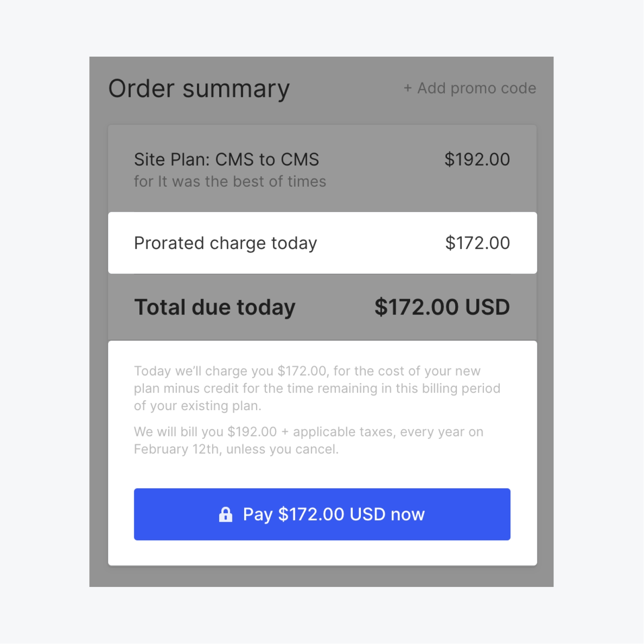
Task: Click the 'of your existing plan.' text line
Action: 197,406
